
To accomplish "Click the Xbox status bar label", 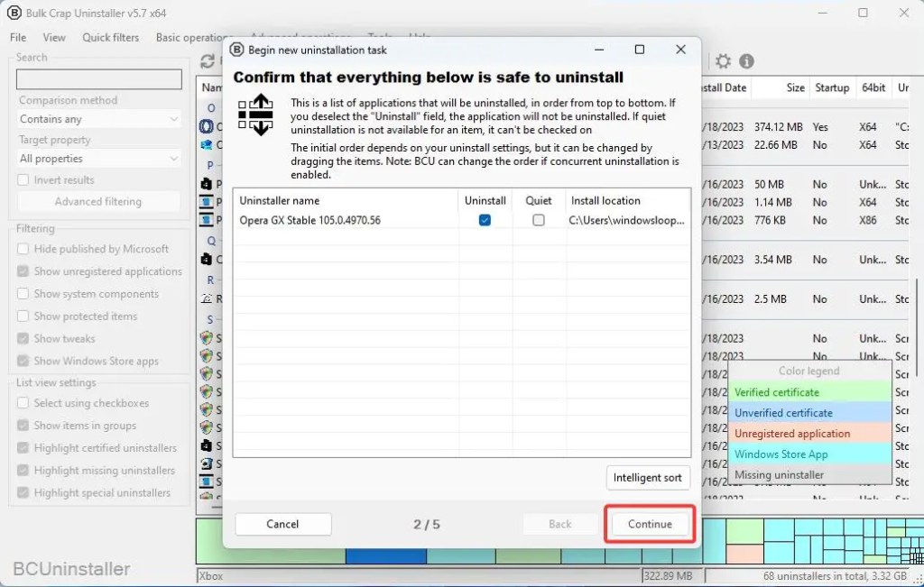I will [211, 576].
